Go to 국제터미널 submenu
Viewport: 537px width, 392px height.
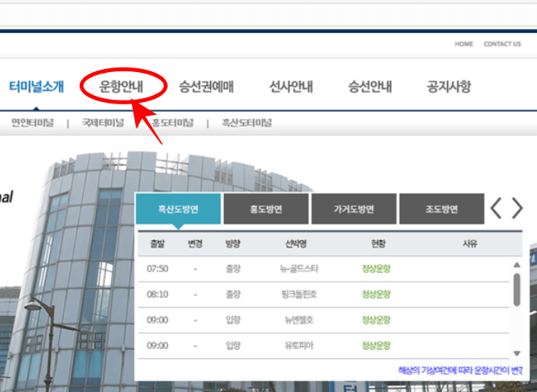[103, 123]
